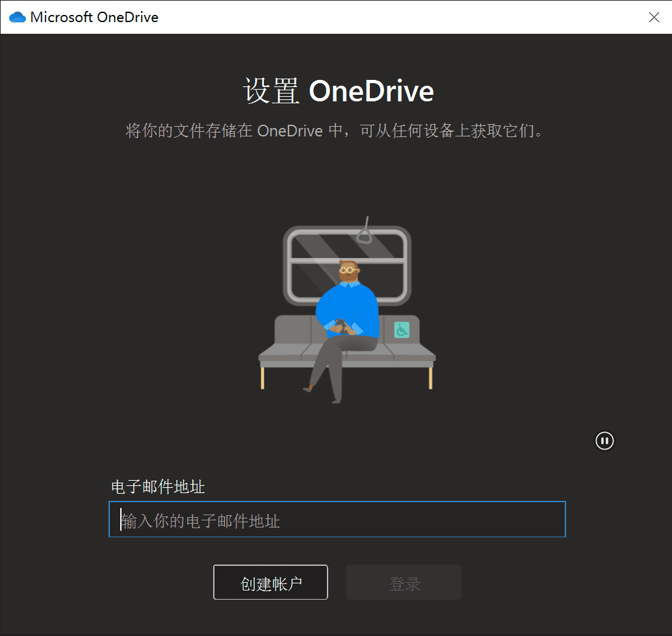Click the bench's left yellow leg
This screenshot has width=672, height=636.
tap(263, 377)
